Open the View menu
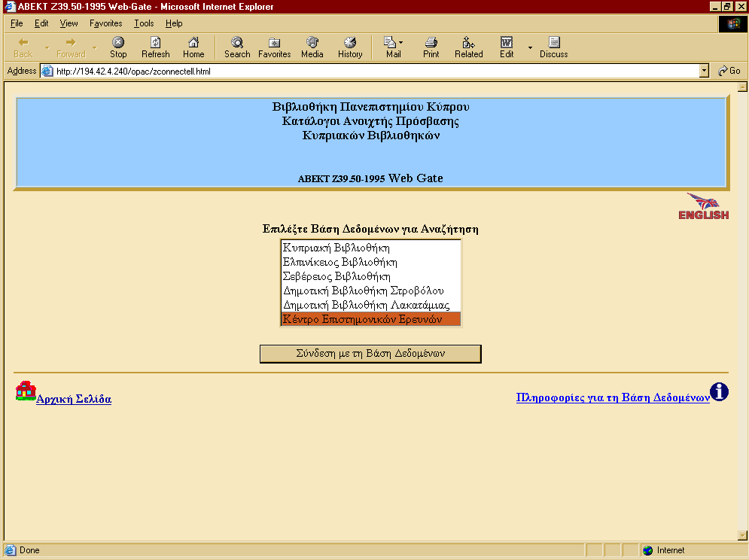 point(69,23)
